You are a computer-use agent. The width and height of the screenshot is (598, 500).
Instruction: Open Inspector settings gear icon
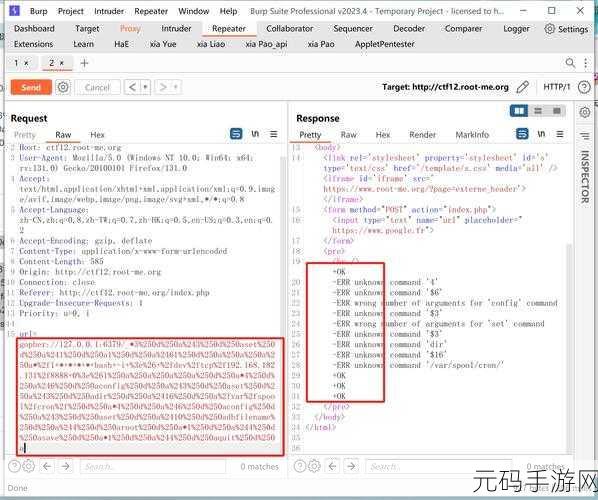pyautogui.click(x=585, y=112)
